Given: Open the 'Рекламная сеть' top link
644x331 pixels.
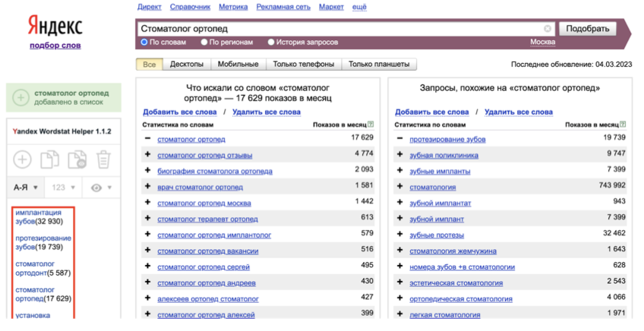Looking at the screenshot, I should click(x=283, y=7).
